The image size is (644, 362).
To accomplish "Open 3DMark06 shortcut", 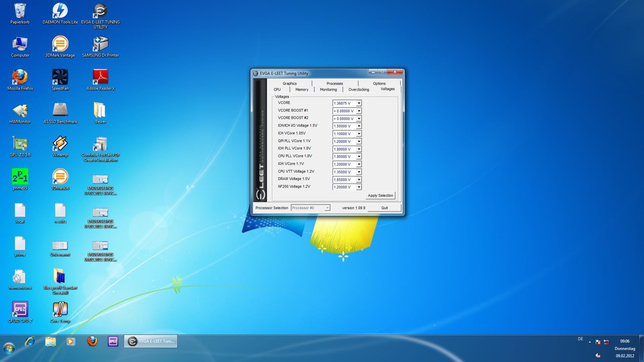I will coord(60,179).
